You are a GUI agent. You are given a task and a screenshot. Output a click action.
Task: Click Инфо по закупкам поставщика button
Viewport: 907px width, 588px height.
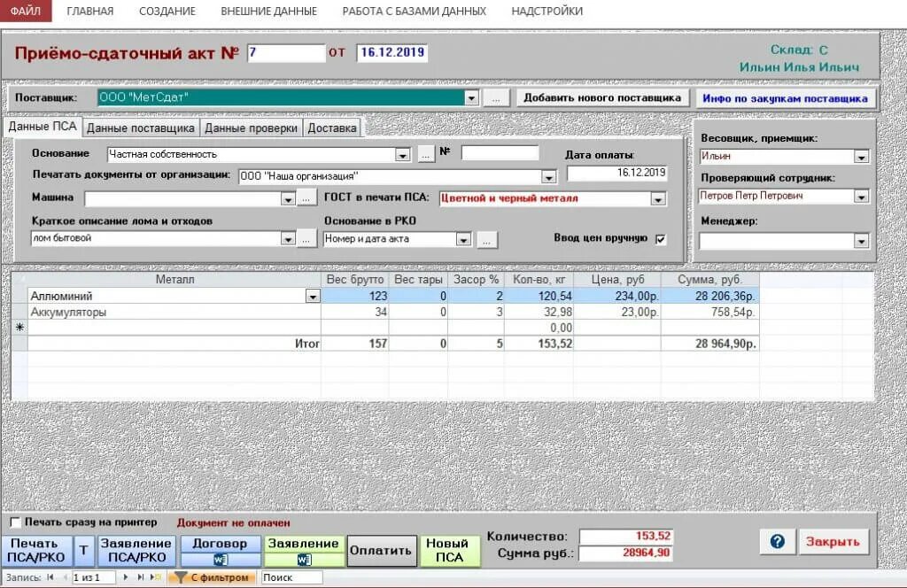pos(785,98)
